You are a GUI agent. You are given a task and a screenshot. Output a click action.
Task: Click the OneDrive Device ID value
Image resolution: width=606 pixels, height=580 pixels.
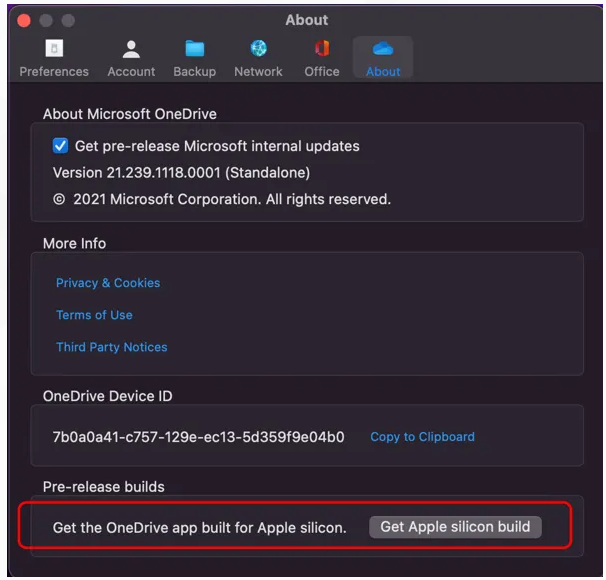tap(198, 437)
